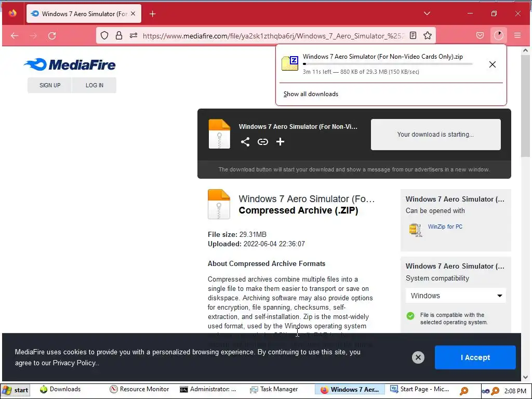Click the page vertical scrollbar thumb

[x=525, y=106]
